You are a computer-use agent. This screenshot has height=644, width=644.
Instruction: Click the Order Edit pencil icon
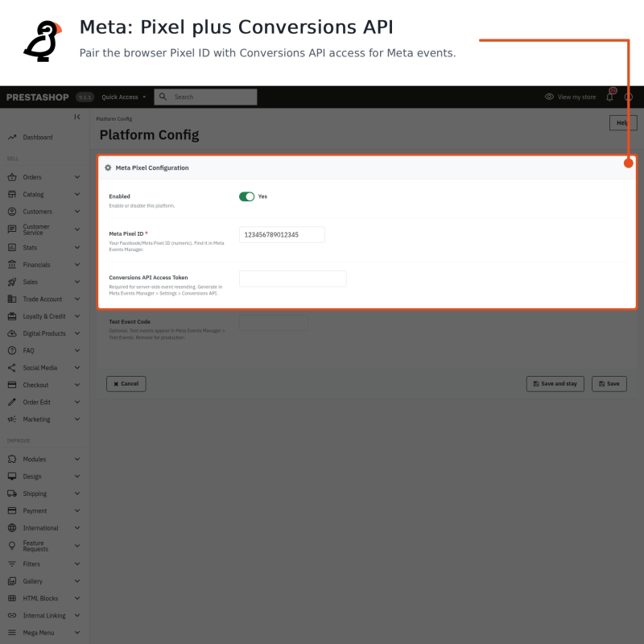(12, 402)
